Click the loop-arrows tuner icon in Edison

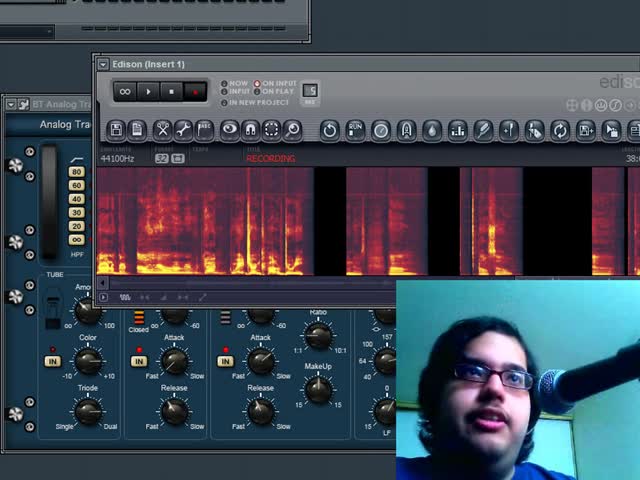point(560,131)
